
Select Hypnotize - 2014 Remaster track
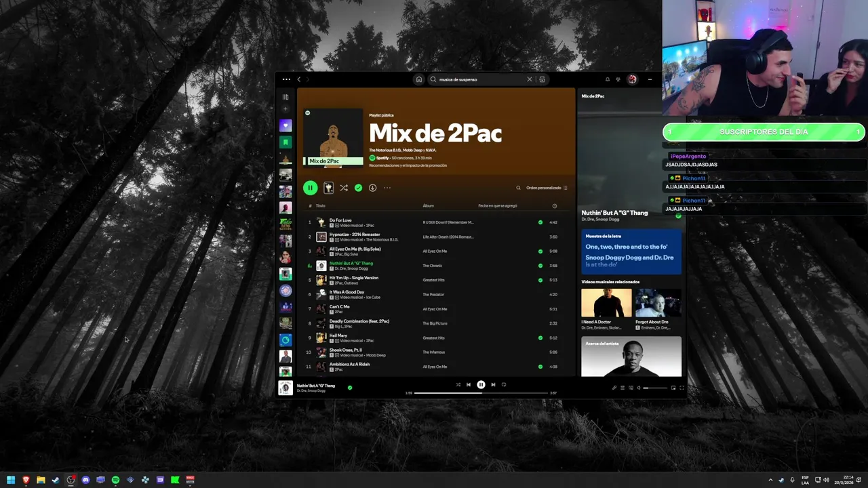(355, 235)
